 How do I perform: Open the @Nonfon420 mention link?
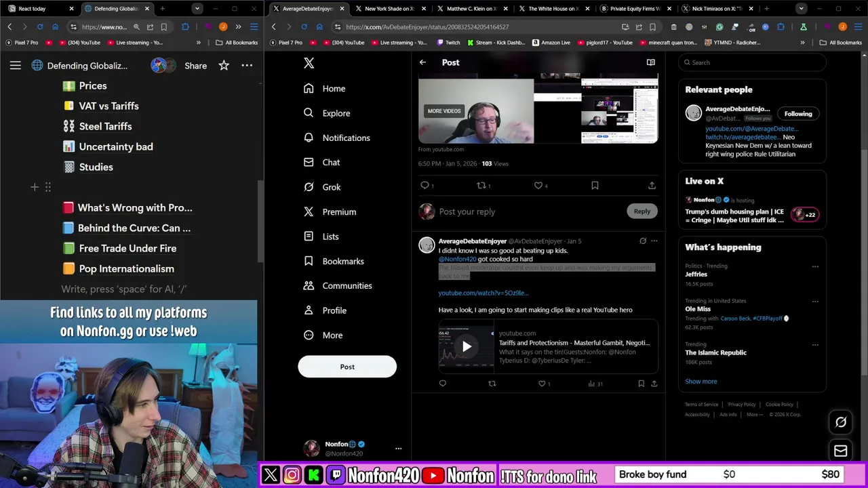point(457,259)
